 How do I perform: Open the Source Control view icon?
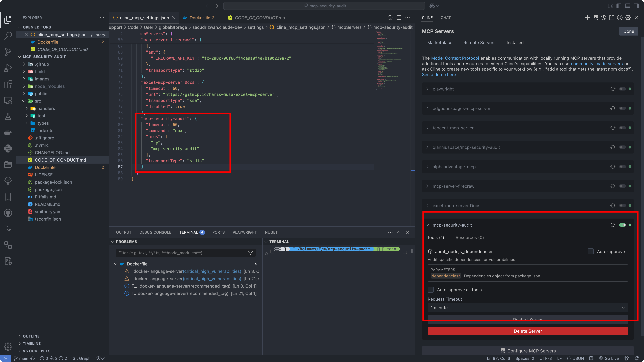click(x=8, y=52)
